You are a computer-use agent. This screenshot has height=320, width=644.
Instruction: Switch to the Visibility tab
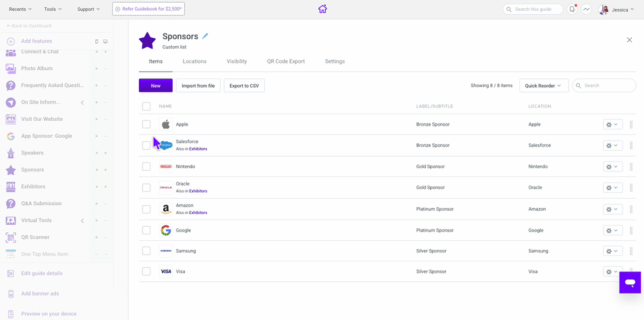tap(237, 61)
